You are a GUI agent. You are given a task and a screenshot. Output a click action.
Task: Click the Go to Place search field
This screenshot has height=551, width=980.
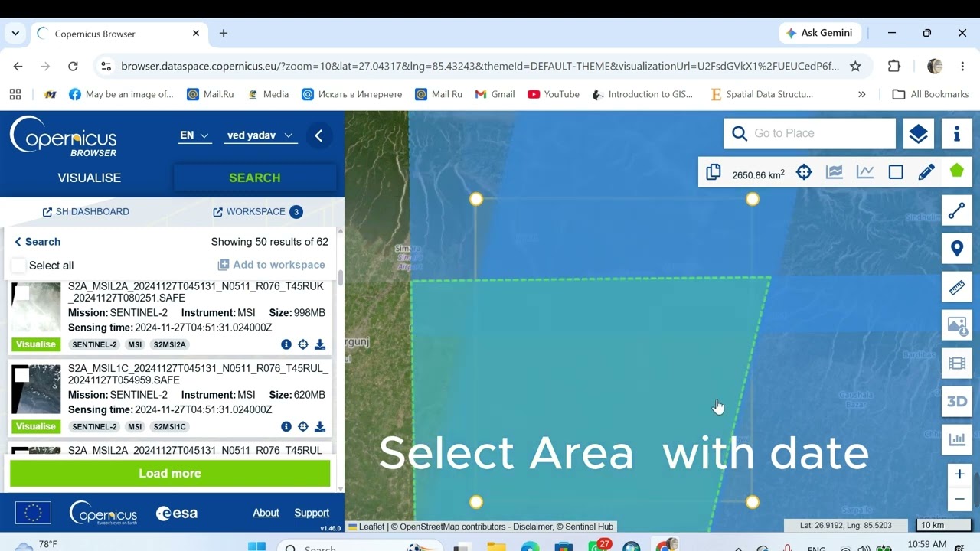[x=810, y=134]
